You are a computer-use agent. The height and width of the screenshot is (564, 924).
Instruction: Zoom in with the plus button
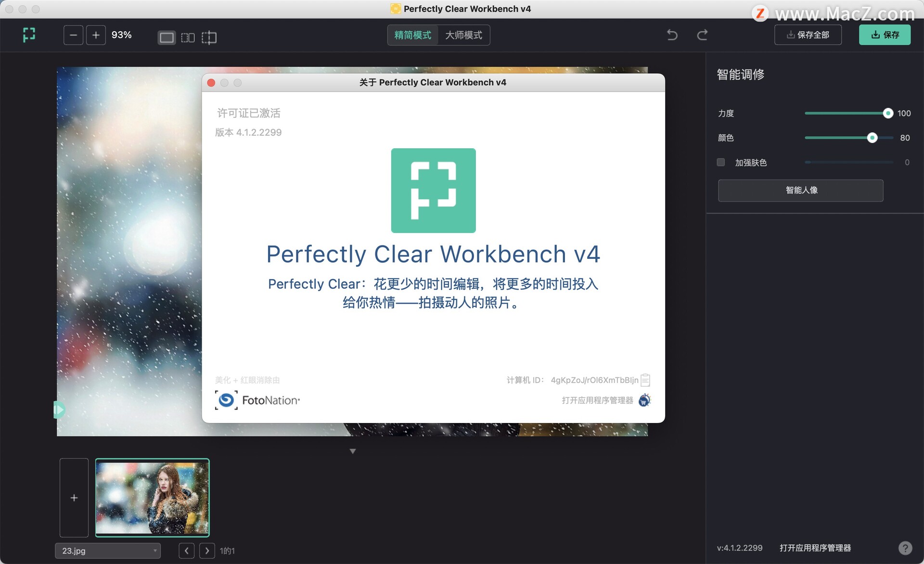point(96,35)
